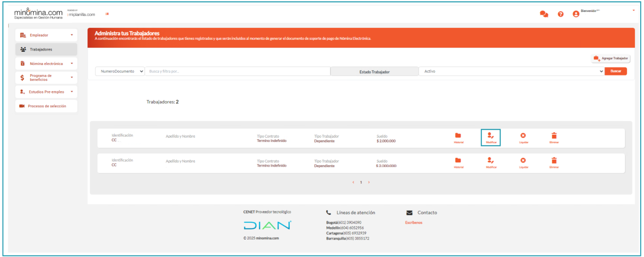Click Modificar icon in second worker row
Image resolution: width=644 pixels, height=257 pixels.
(x=491, y=160)
